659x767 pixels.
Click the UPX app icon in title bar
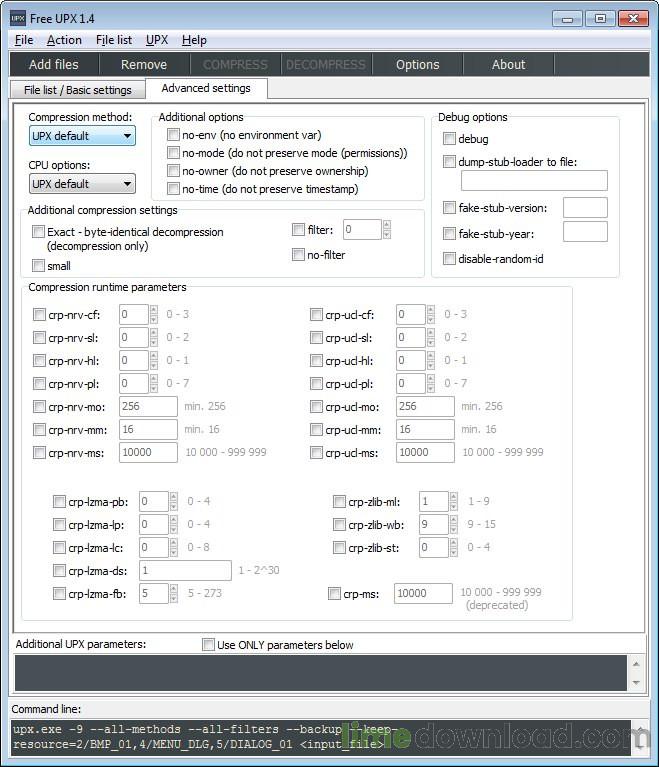click(x=17, y=17)
